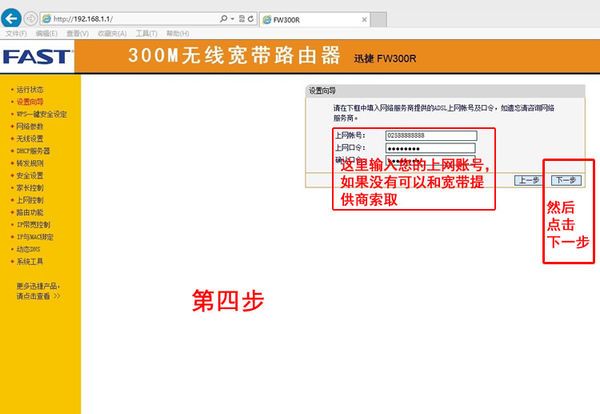Viewport: 600px width, 414px height.
Task: Open the 收藏夹(A) menu
Action: click(112, 34)
